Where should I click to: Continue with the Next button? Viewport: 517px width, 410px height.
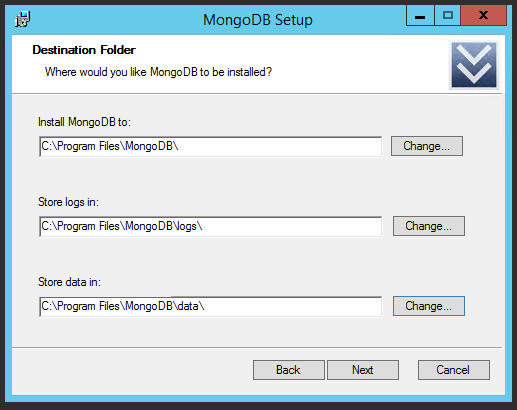coord(363,370)
